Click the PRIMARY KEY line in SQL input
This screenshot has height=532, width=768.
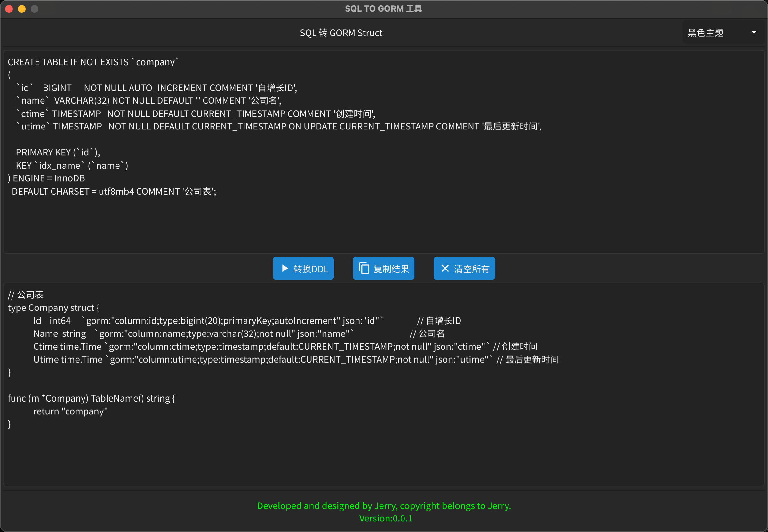tap(58, 152)
